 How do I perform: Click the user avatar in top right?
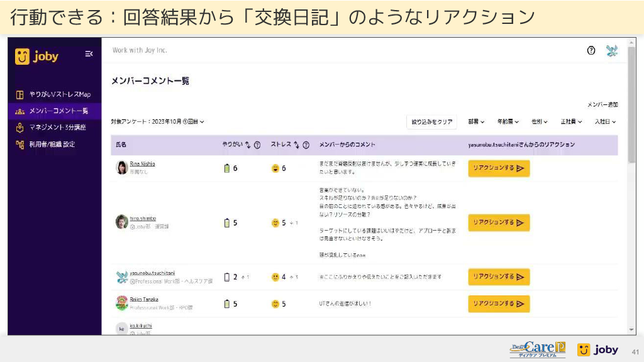611,51
